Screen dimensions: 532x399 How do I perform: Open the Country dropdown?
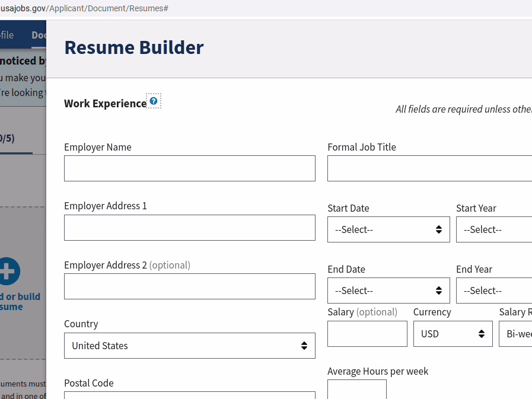coord(190,346)
